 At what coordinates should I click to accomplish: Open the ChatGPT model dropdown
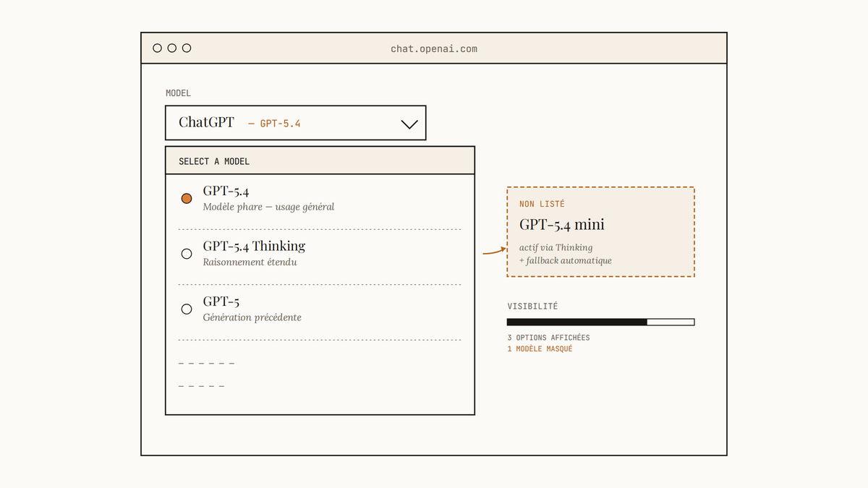[296, 123]
